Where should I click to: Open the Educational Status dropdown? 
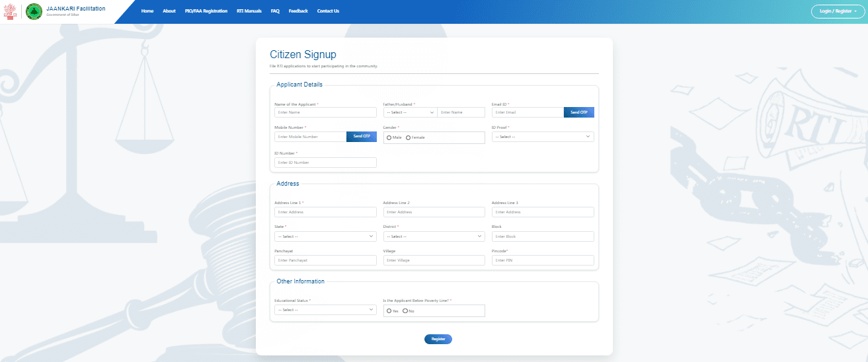[x=325, y=310]
